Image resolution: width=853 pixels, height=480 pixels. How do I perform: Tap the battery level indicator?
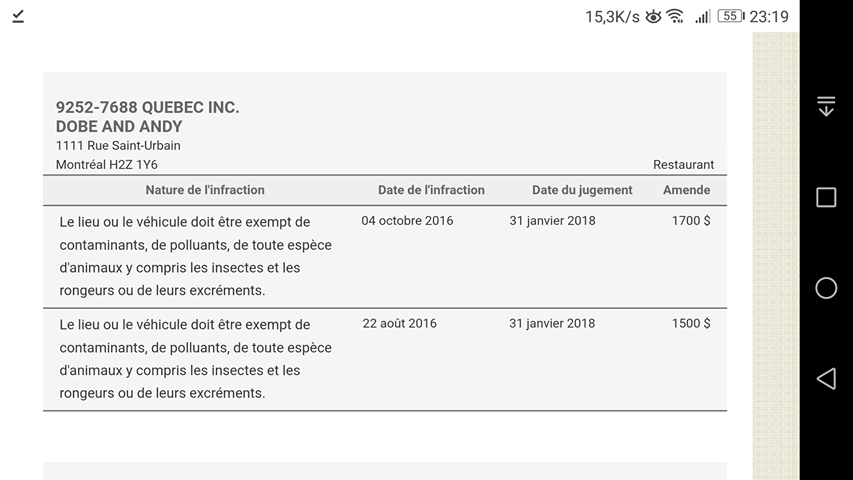point(731,16)
